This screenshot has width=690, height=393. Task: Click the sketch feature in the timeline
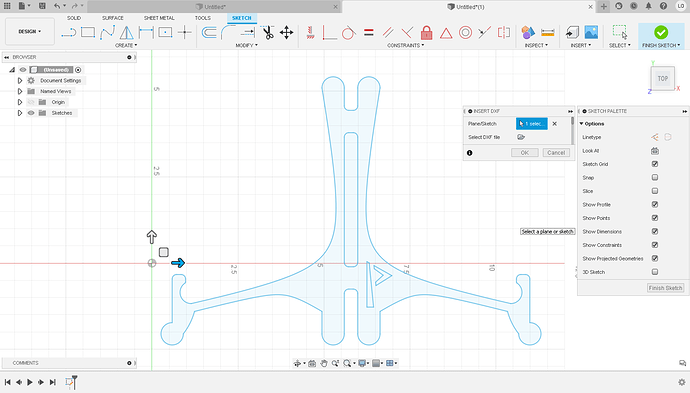[x=69, y=382]
